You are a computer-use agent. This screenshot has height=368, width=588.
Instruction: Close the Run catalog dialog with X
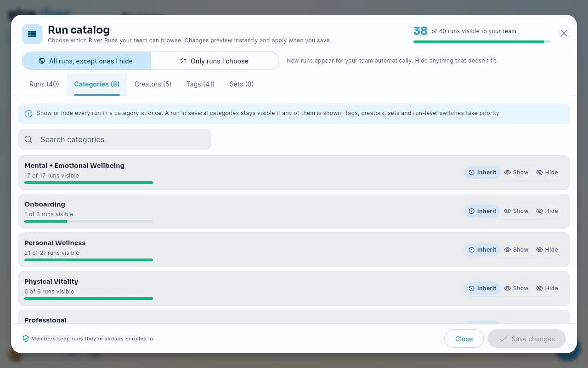(564, 33)
